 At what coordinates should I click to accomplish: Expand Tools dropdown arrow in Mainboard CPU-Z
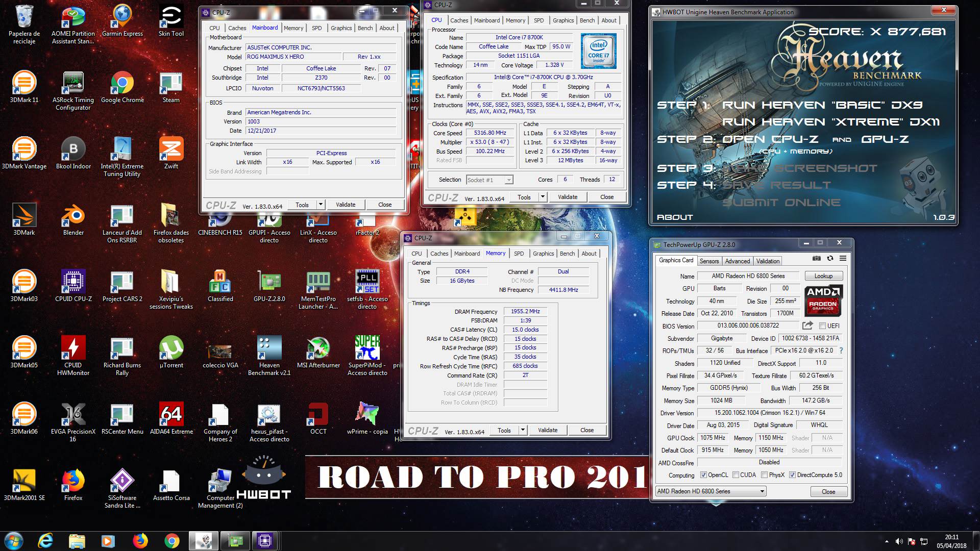click(321, 205)
